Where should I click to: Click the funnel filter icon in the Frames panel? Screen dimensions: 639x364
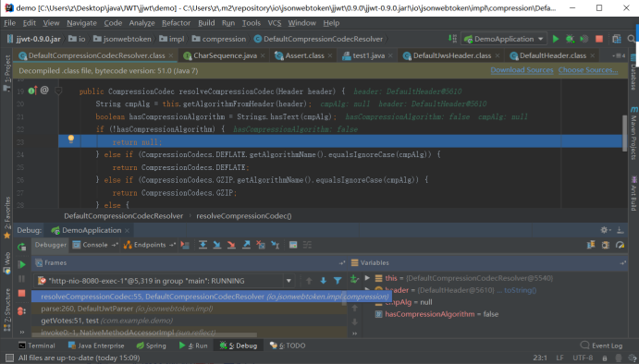[338, 281]
